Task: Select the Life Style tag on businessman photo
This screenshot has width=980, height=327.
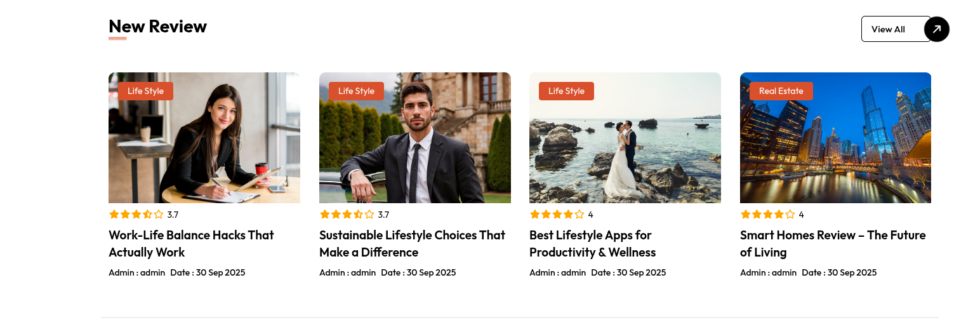Action: (356, 91)
